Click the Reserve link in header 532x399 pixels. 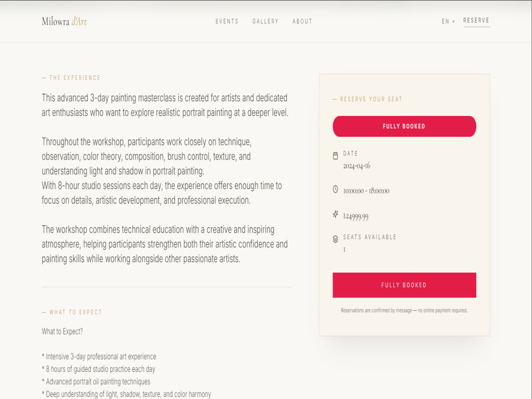476,20
